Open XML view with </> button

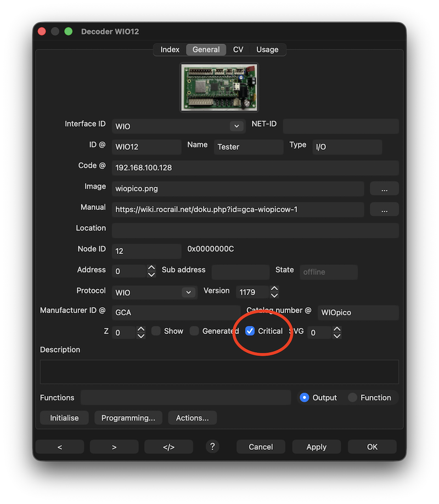tap(168, 447)
